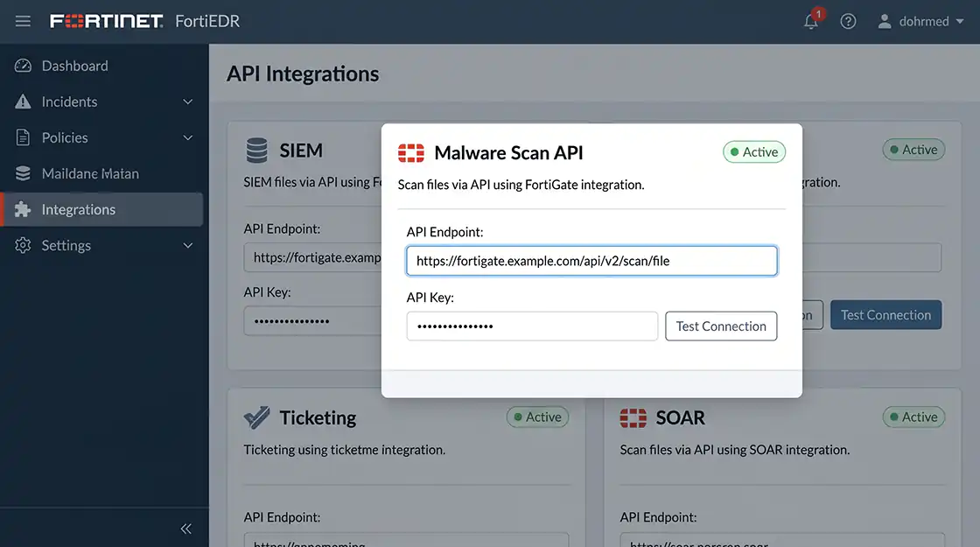The width and height of the screenshot is (980, 547).
Task: Click the Malware Scan API Fortinet icon
Action: click(x=411, y=152)
